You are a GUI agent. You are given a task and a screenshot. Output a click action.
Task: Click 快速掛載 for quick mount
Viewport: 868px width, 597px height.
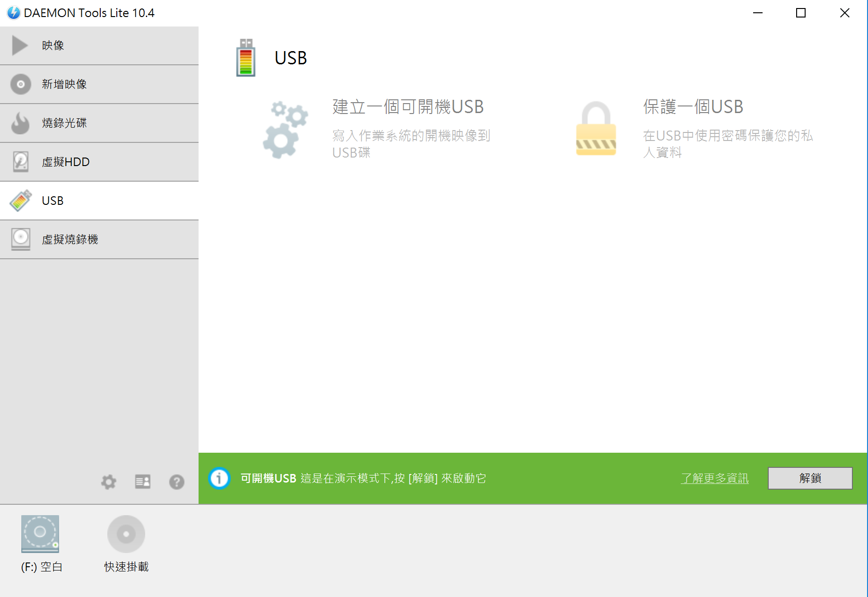(125, 534)
